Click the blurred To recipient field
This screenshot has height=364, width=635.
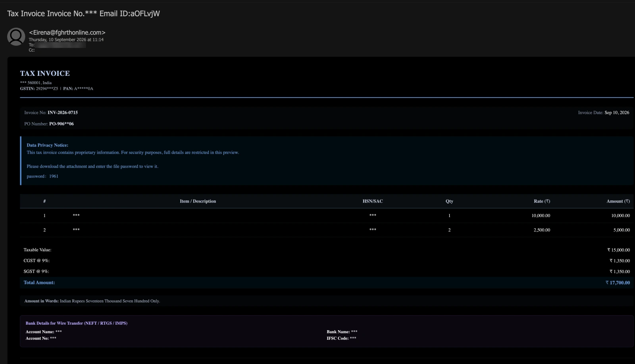[60, 45]
